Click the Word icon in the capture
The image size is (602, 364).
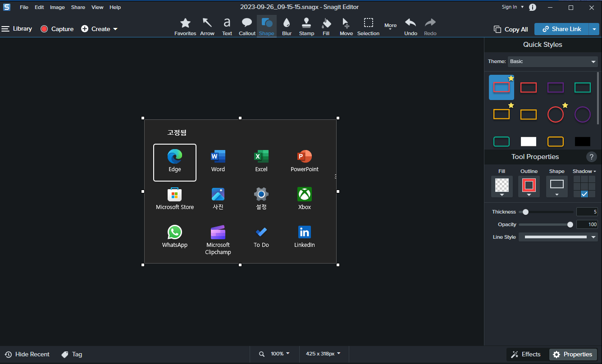coord(218,157)
